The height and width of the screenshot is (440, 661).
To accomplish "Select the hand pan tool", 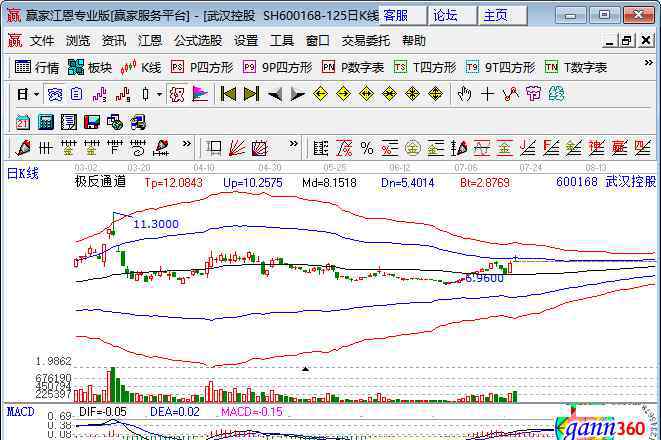I will coord(464,94).
